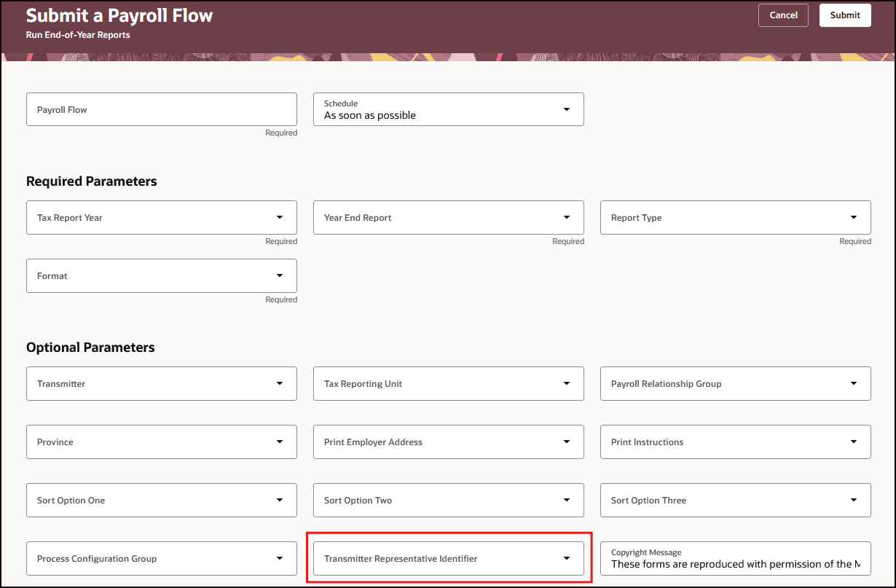896x588 pixels.
Task: Type in the Payroll Flow field
Action: (161, 109)
